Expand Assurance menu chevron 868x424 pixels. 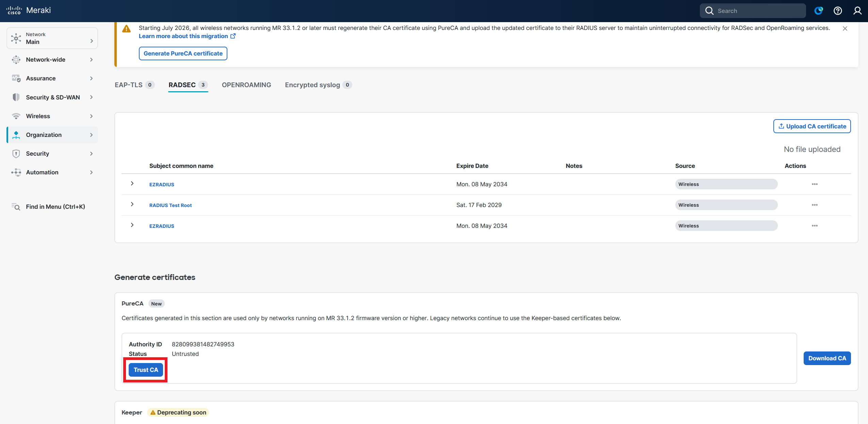point(91,78)
